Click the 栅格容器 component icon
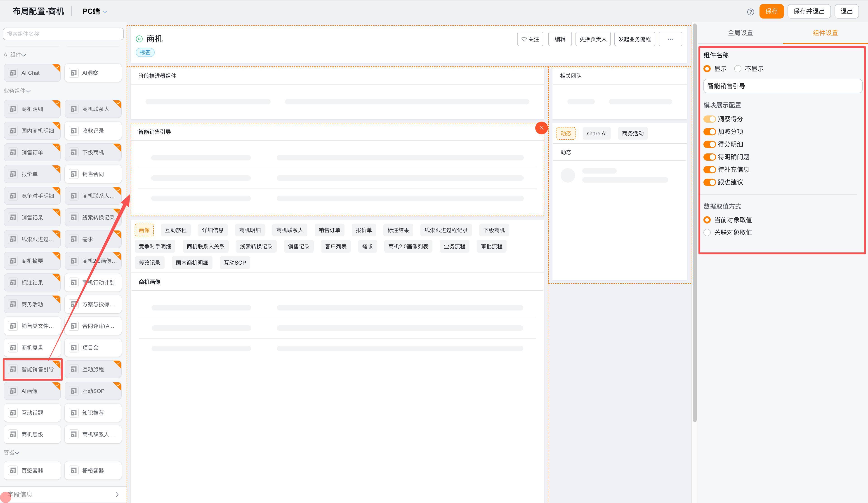Image resolution: width=868 pixels, height=503 pixels. coord(74,470)
